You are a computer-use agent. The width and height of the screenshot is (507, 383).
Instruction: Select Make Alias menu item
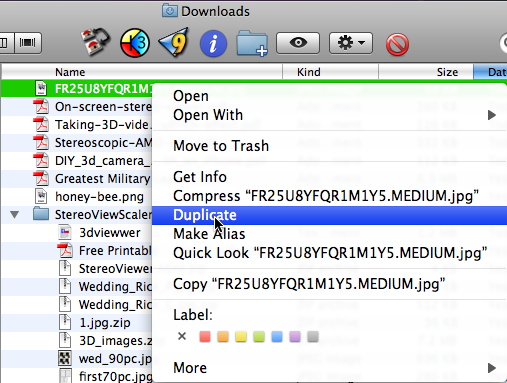[x=329, y=234]
